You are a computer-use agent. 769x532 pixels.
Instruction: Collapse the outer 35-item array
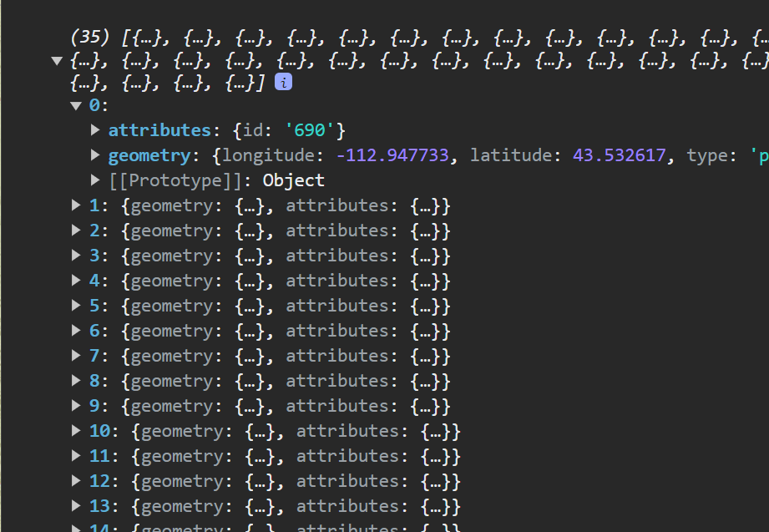57,60
